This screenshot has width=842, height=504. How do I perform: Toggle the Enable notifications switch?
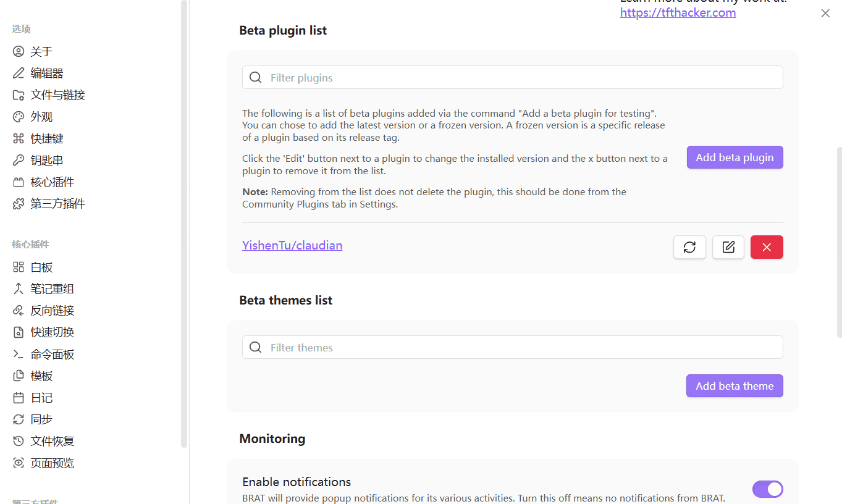pyautogui.click(x=767, y=489)
